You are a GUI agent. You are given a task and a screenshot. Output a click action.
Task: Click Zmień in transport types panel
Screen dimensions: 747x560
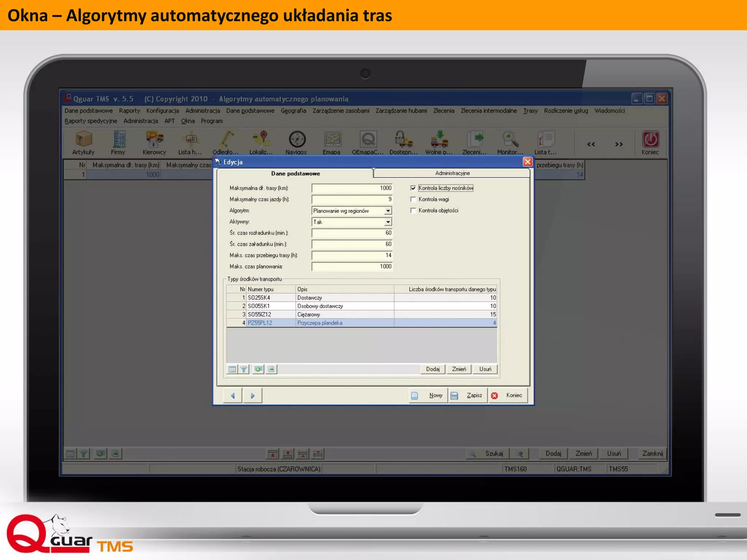(x=459, y=369)
